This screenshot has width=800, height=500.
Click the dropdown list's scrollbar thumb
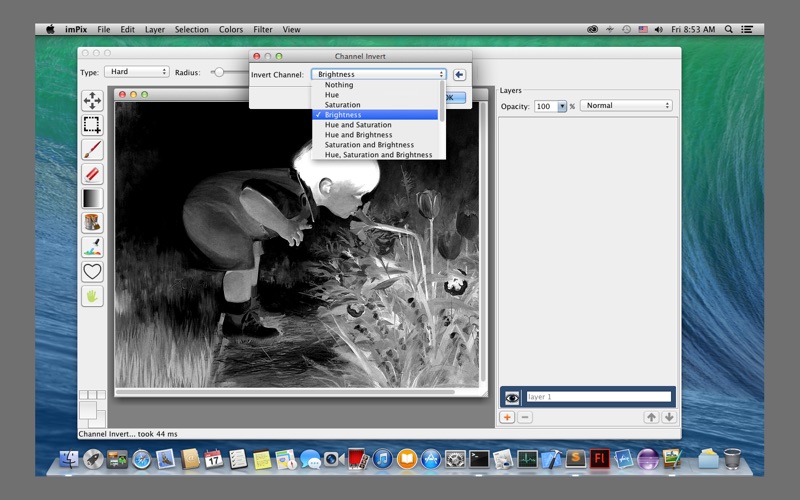(x=442, y=101)
